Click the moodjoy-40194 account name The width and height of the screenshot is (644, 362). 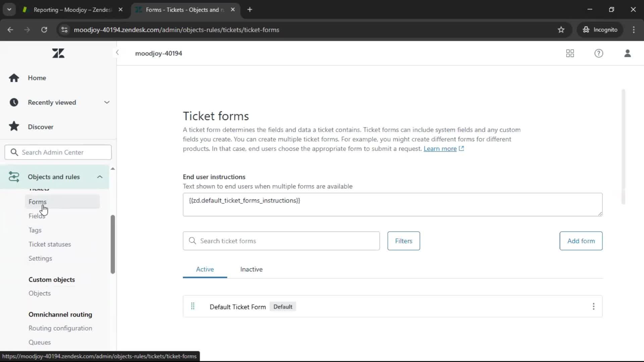(x=159, y=53)
